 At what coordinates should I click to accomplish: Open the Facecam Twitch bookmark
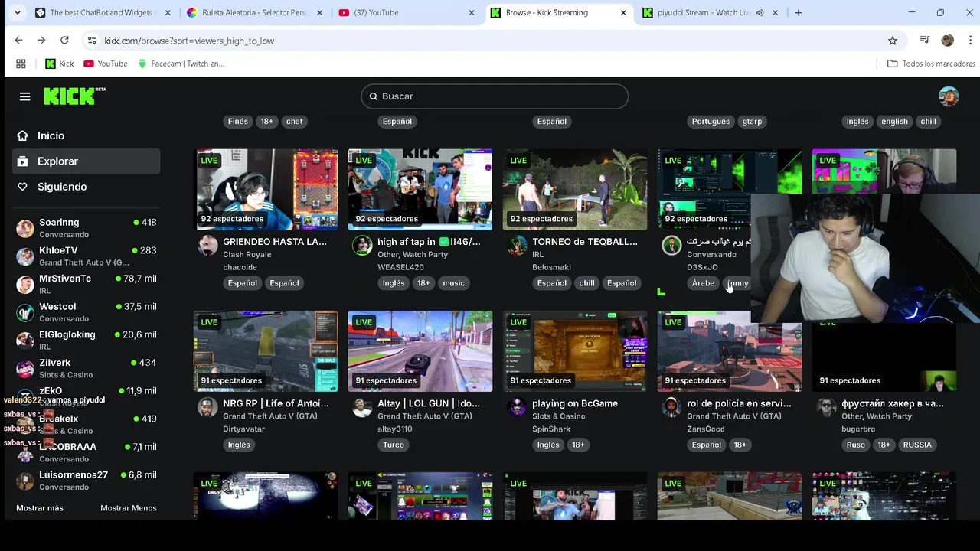coord(181,64)
